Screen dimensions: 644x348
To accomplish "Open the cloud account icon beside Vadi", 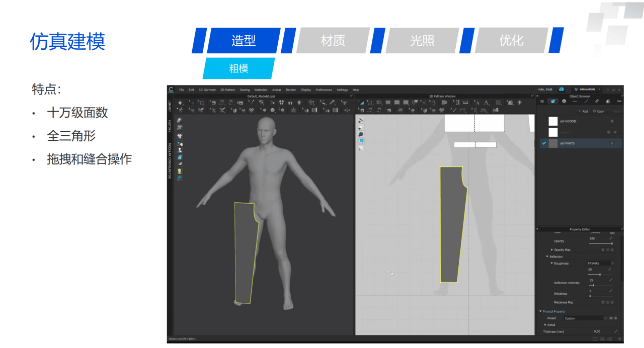I will 561,90.
